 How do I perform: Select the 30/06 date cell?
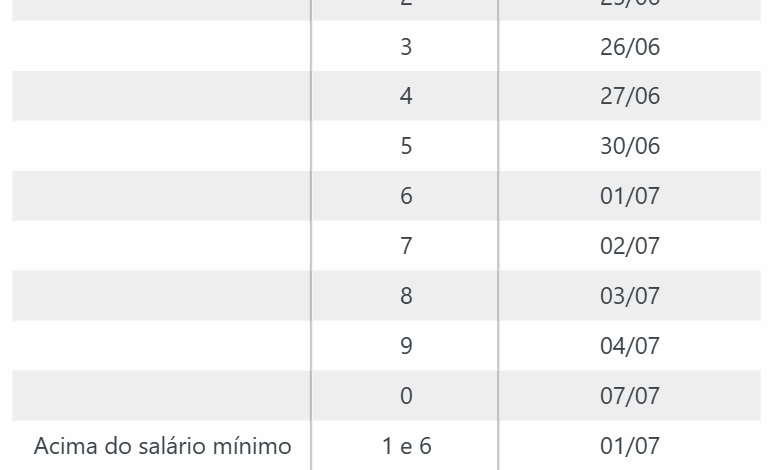pos(630,146)
